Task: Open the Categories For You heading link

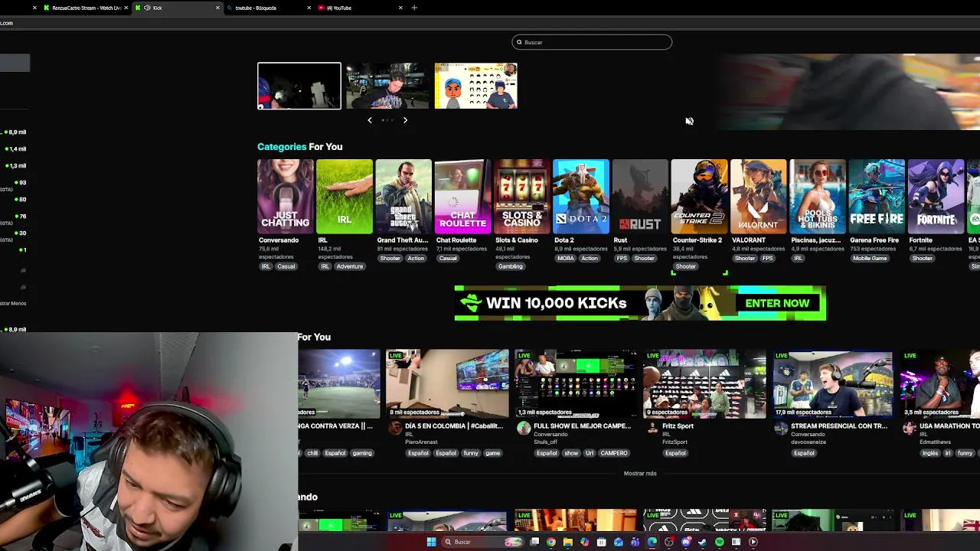Action: point(300,147)
